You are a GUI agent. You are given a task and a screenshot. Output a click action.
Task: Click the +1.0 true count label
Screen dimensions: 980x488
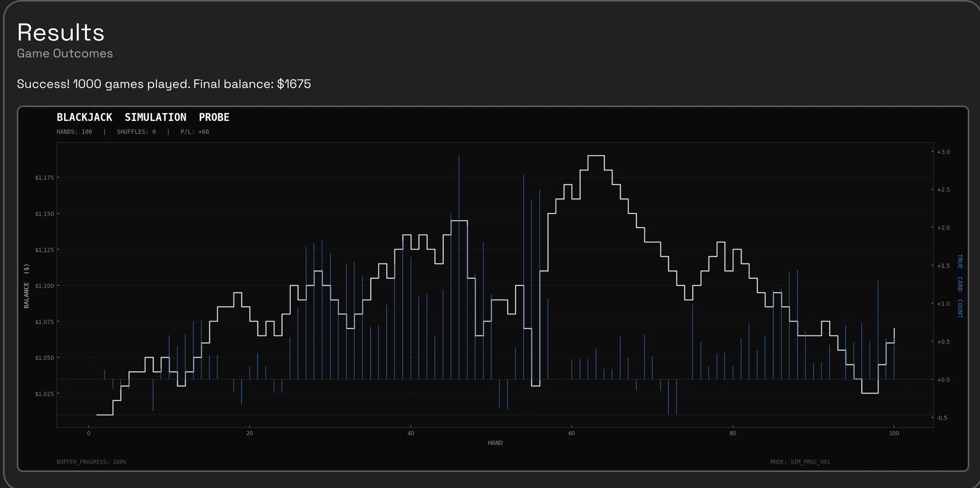pyautogui.click(x=943, y=304)
